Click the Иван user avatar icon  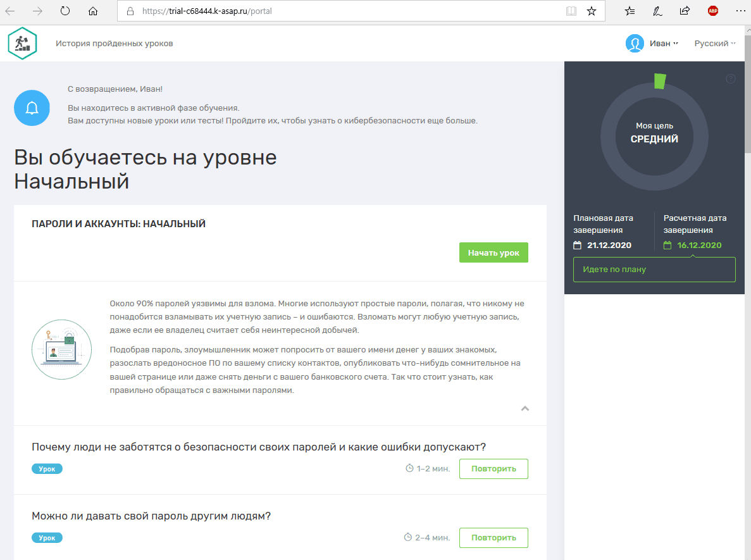pyautogui.click(x=635, y=44)
